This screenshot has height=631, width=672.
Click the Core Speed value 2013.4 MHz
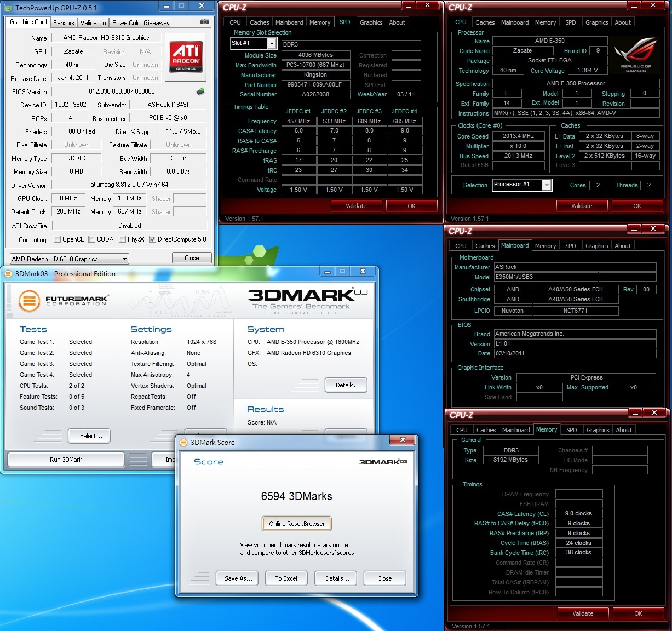coord(518,136)
